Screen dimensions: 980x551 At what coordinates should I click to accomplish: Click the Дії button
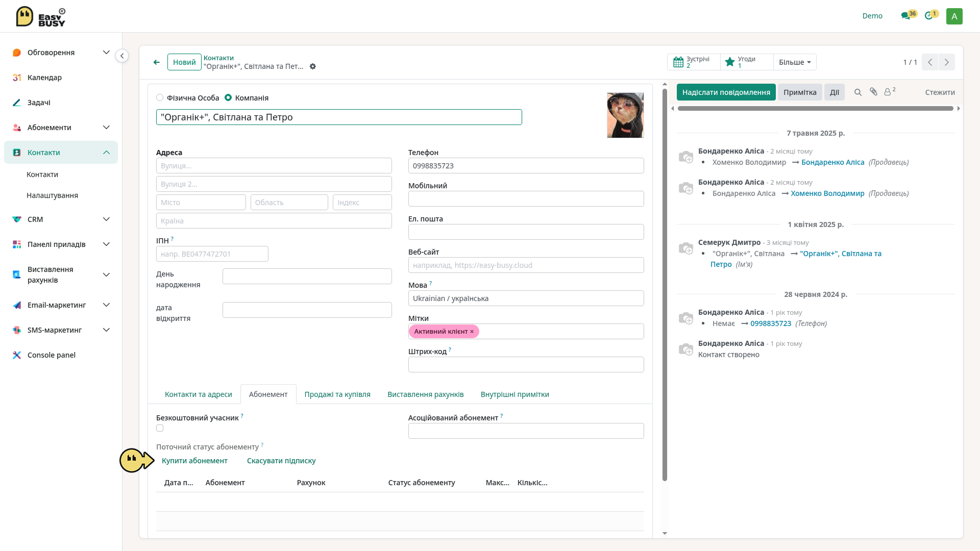click(x=835, y=92)
